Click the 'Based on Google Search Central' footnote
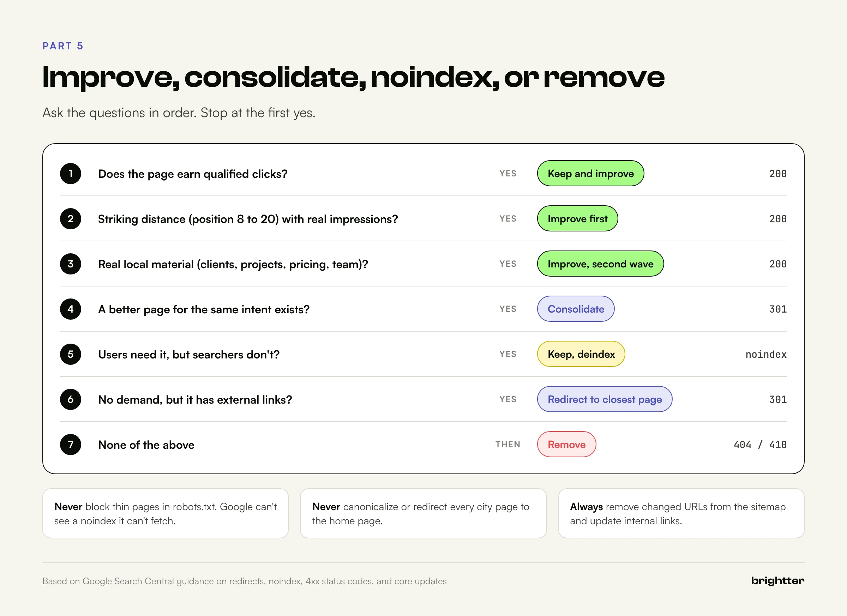This screenshot has width=847, height=616. [x=244, y=581]
